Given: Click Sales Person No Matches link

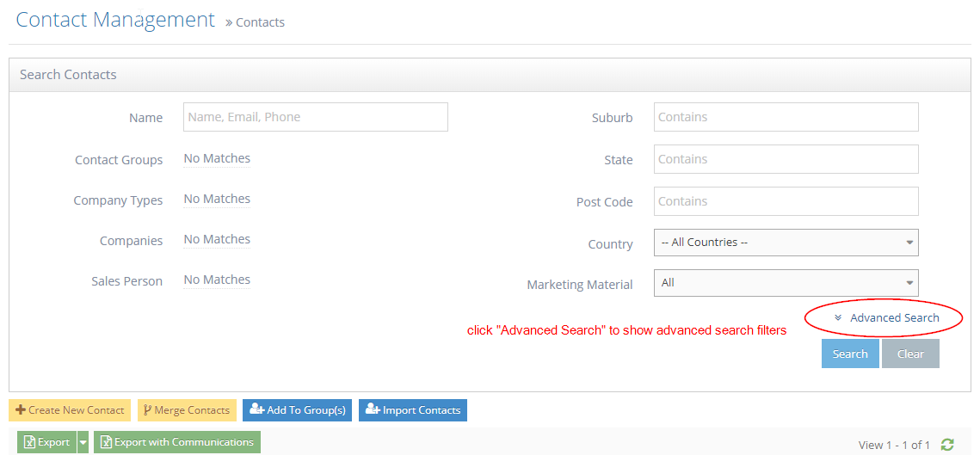Looking at the screenshot, I should click(x=217, y=280).
